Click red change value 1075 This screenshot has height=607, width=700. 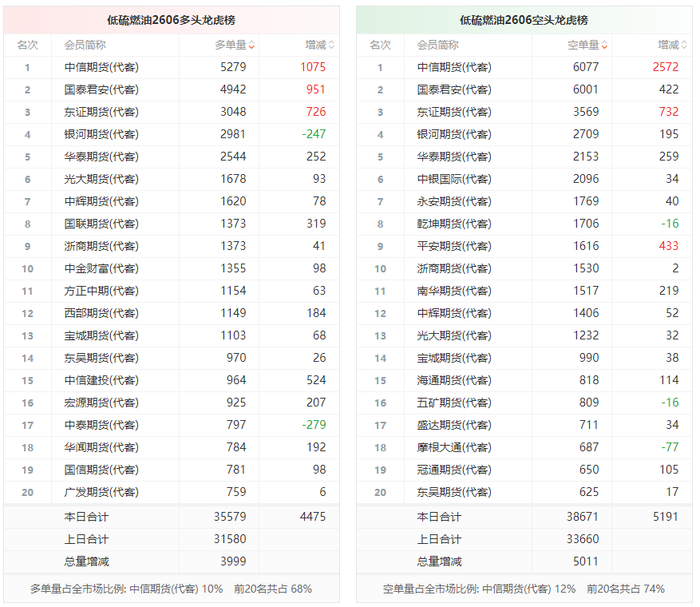pos(313,67)
